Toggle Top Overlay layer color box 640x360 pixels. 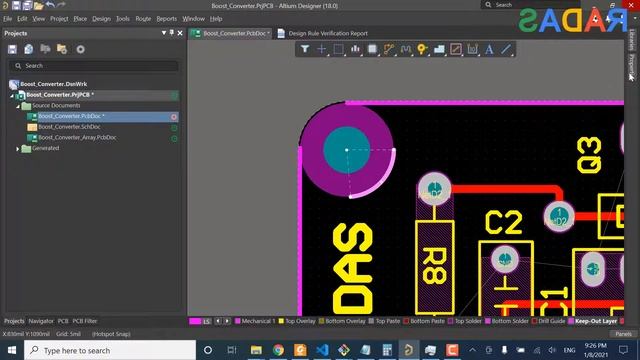pyautogui.click(x=281, y=321)
